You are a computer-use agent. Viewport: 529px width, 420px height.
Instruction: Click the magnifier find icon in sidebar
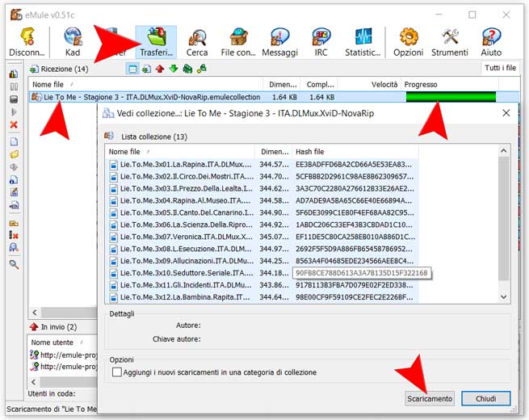(x=14, y=264)
